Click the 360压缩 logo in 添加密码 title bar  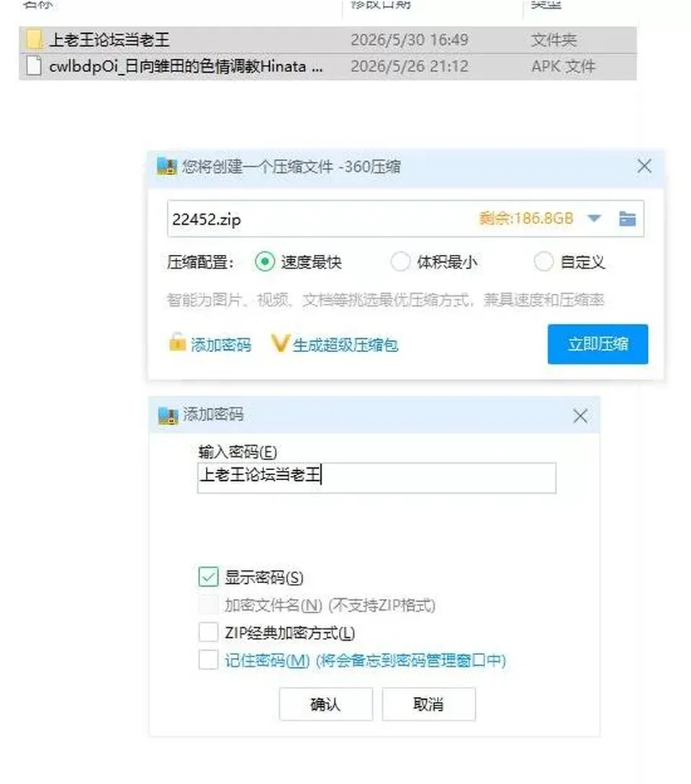tap(168, 415)
